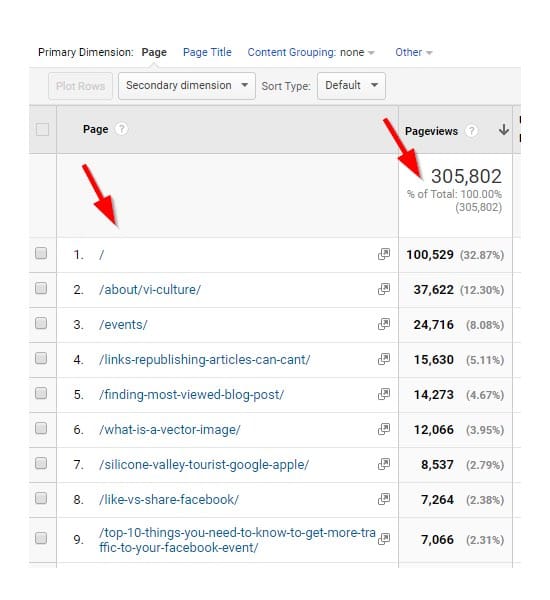This screenshot has height=600, width=550.
Task: Select the 8,537 pageviews cell
Action: point(437,465)
